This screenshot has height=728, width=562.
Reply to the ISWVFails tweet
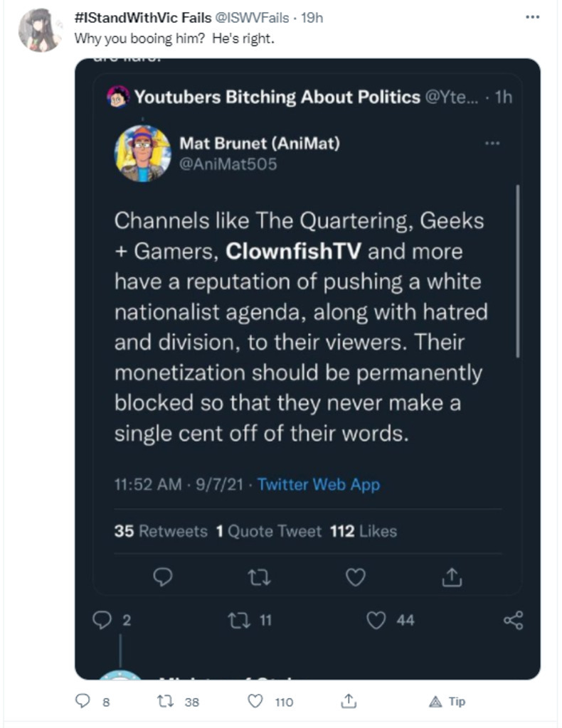pos(84,702)
